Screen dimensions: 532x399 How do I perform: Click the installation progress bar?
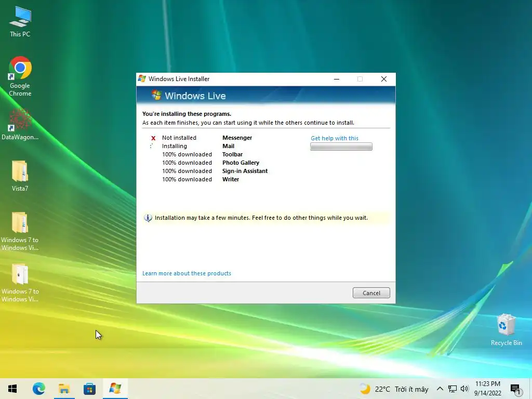pyautogui.click(x=341, y=147)
